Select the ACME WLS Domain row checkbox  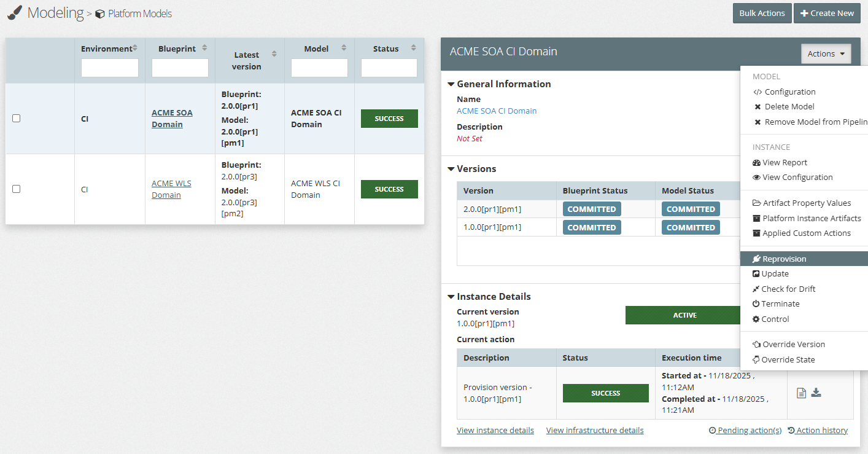[17, 189]
